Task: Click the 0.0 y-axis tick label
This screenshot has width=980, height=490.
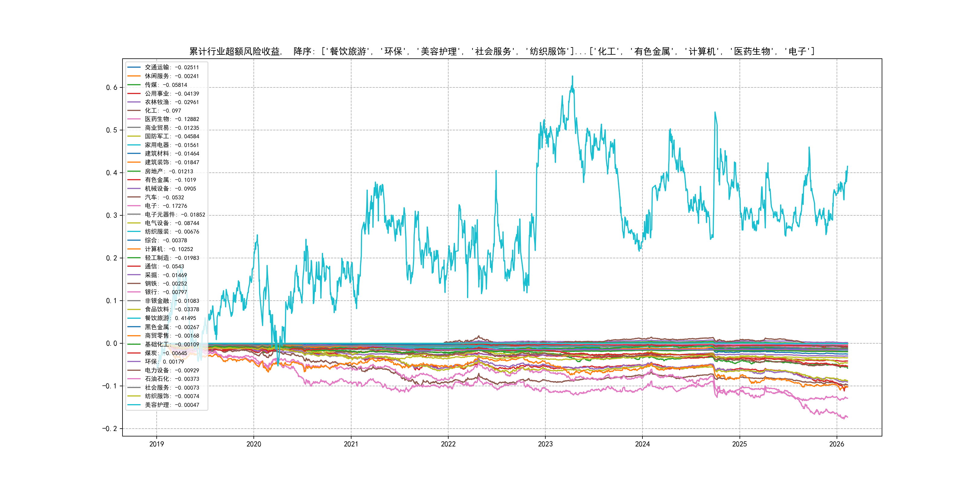Action: pyautogui.click(x=112, y=344)
